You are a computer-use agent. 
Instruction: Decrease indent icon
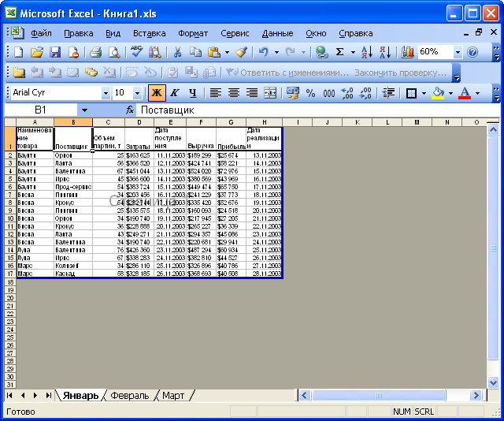(388, 93)
